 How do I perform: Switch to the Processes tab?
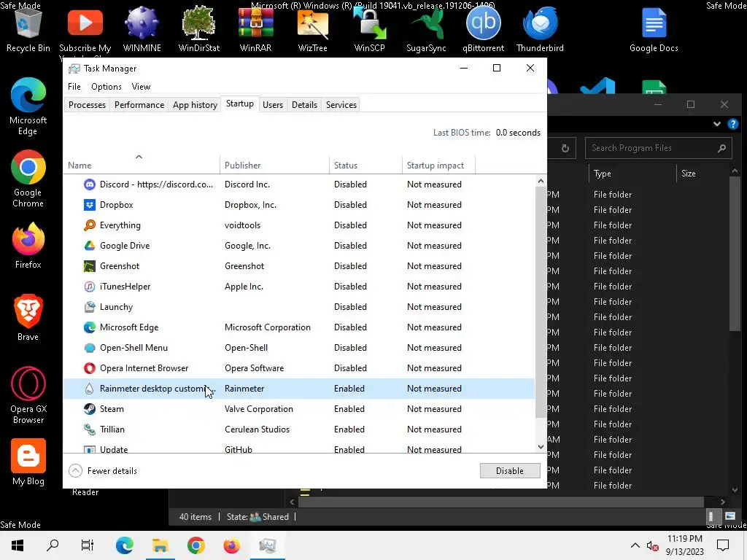[x=88, y=105]
